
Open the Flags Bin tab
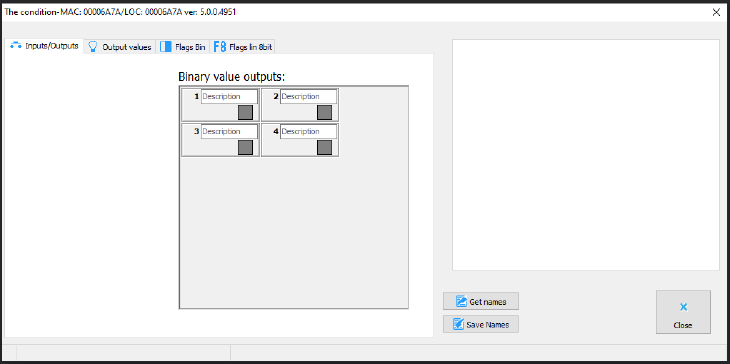[183, 47]
